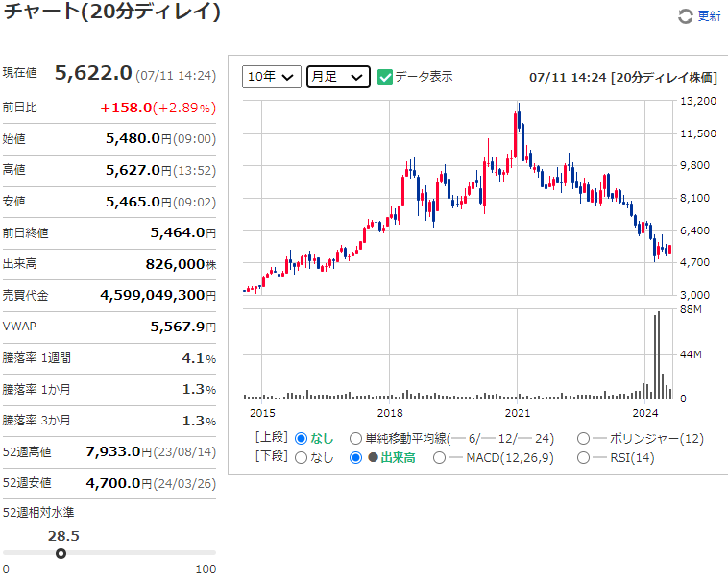Image resolution: width=728 pixels, height=581 pixels.
Task: Toggle the データ表示 checkbox
Action: (x=385, y=77)
